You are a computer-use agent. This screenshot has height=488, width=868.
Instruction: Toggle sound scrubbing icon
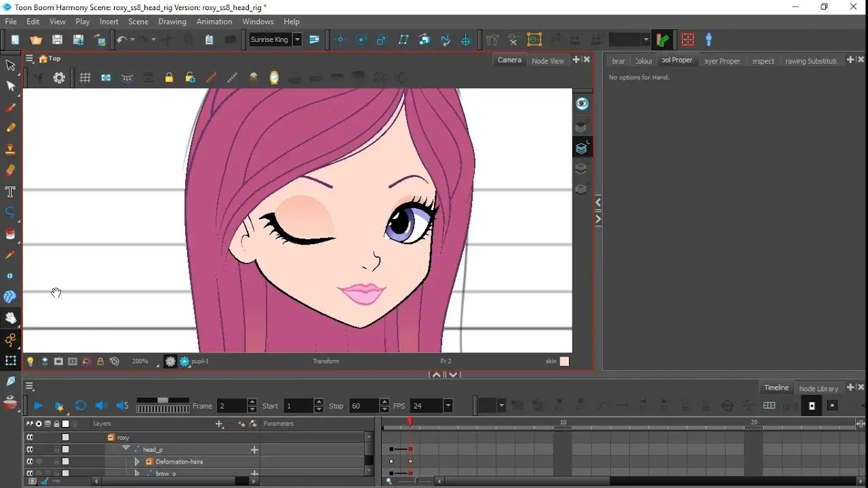(122, 406)
